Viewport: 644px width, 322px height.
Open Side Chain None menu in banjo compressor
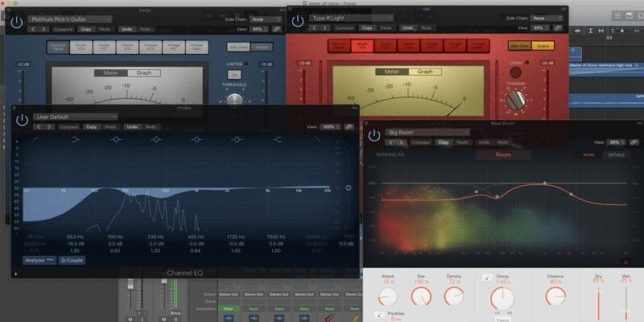(x=266, y=19)
